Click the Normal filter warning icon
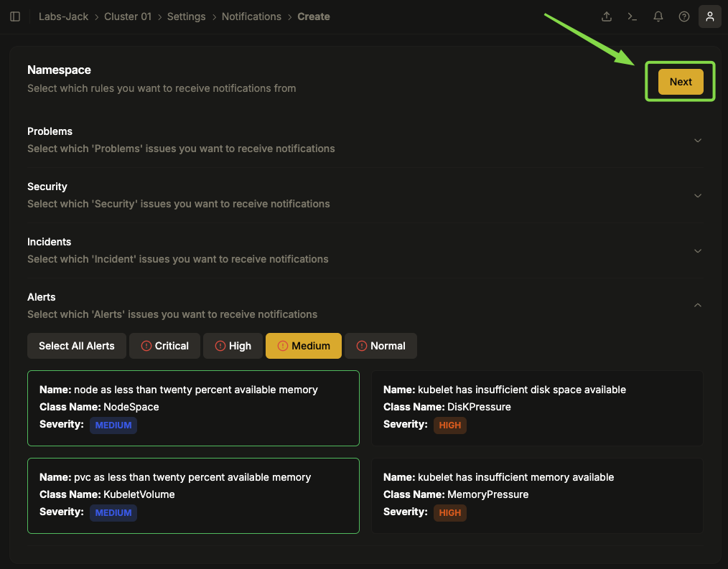The width and height of the screenshot is (728, 569). click(362, 346)
